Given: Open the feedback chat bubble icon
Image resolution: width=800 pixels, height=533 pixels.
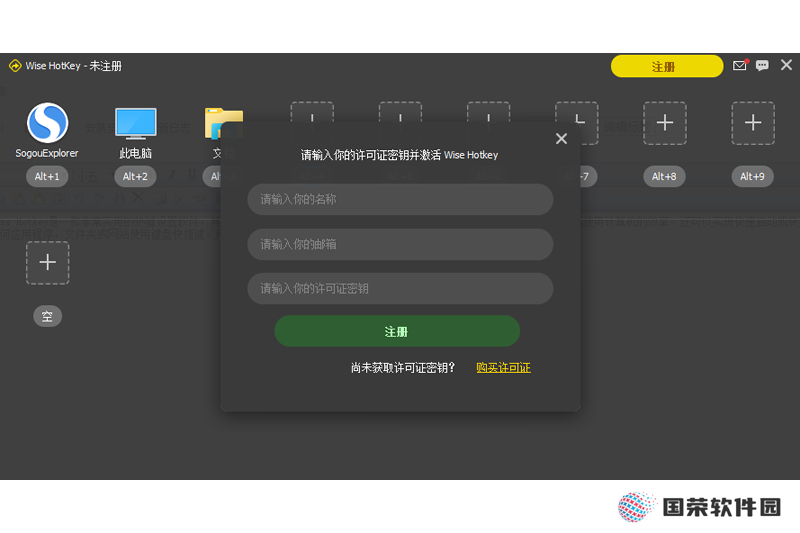Looking at the screenshot, I should click(x=762, y=65).
